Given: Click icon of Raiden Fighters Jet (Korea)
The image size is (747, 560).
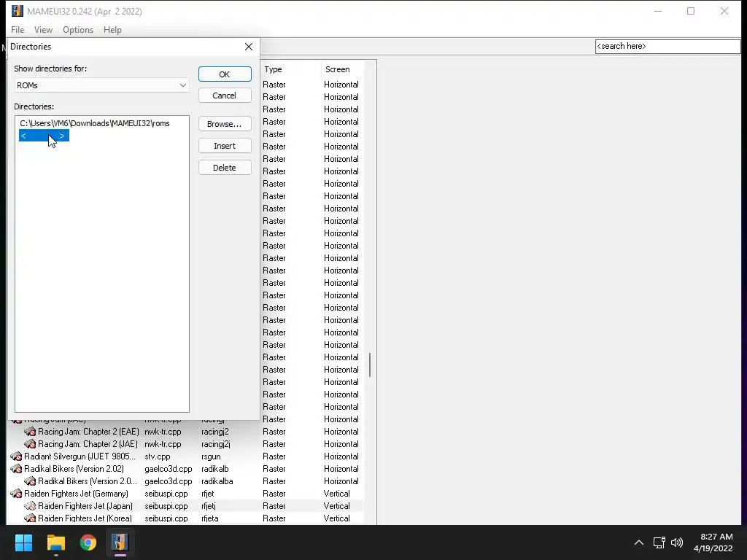Looking at the screenshot, I should 30,518.
